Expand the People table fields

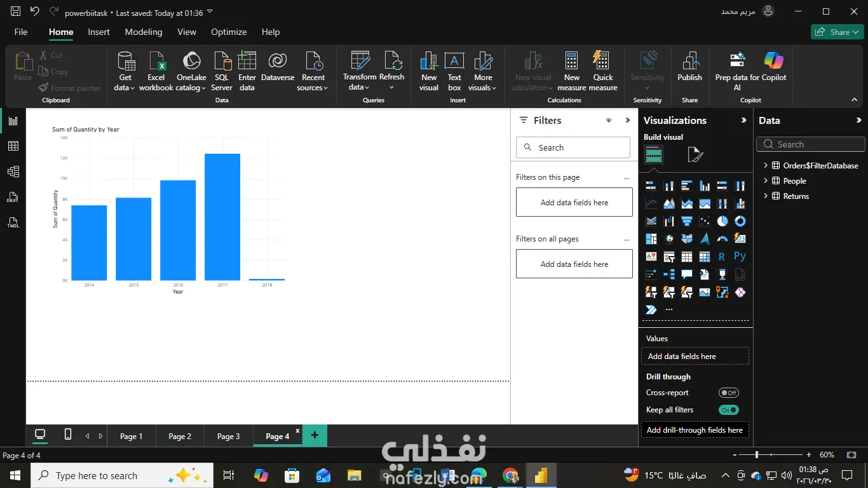pyautogui.click(x=766, y=180)
